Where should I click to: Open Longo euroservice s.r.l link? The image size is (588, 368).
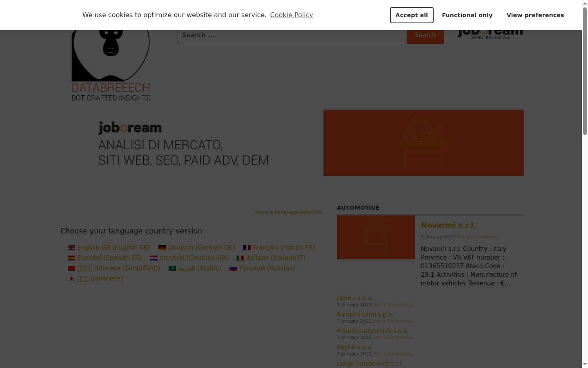[369, 364]
